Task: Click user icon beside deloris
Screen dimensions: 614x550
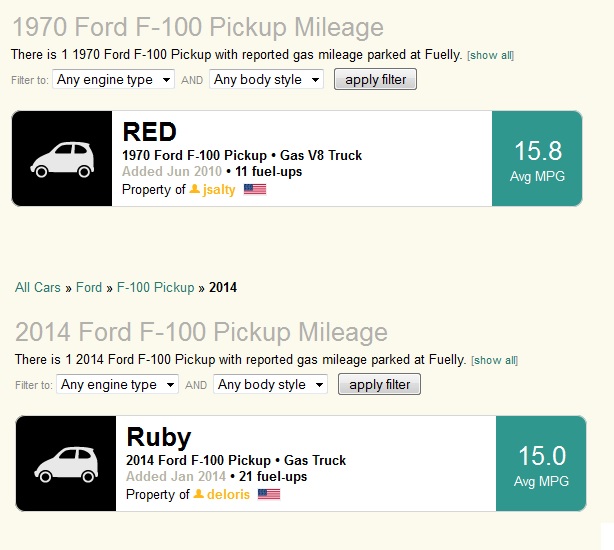Action: (x=199, y=494)
